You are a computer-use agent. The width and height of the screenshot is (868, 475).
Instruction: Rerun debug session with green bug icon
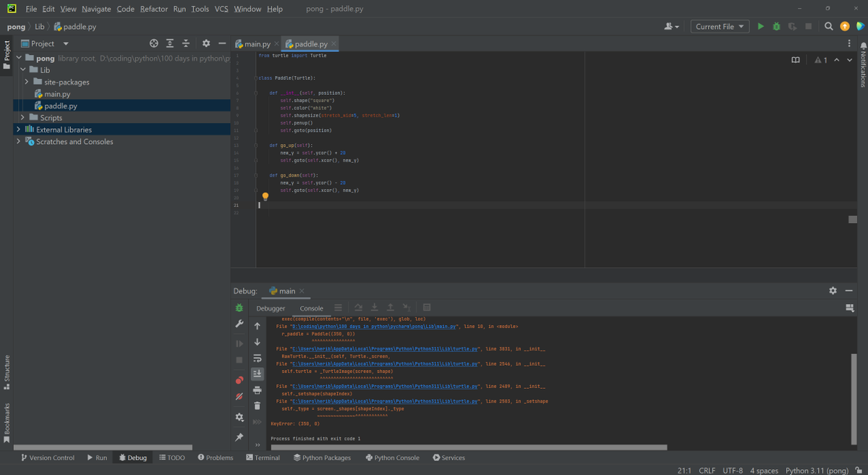pos(239,308)
